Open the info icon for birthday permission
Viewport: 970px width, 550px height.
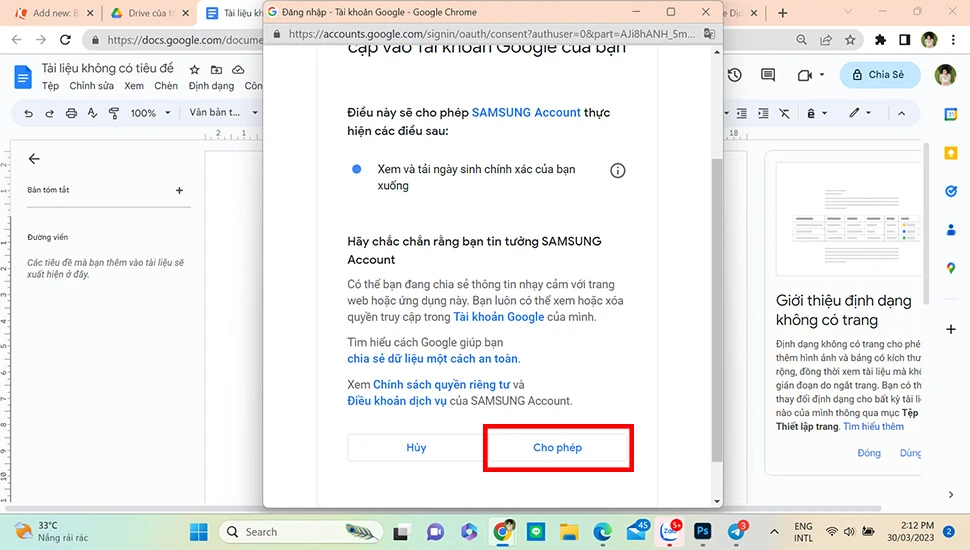(618, 170)
